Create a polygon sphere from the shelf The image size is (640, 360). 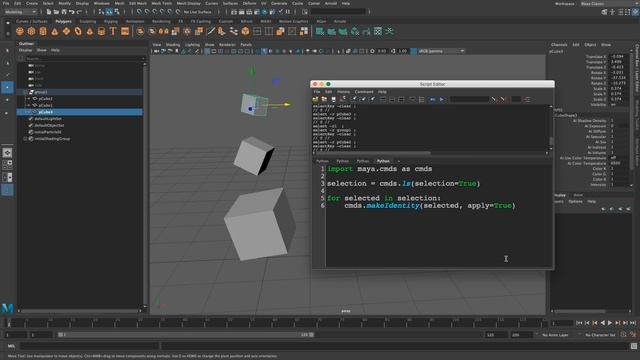coord(20,31)
